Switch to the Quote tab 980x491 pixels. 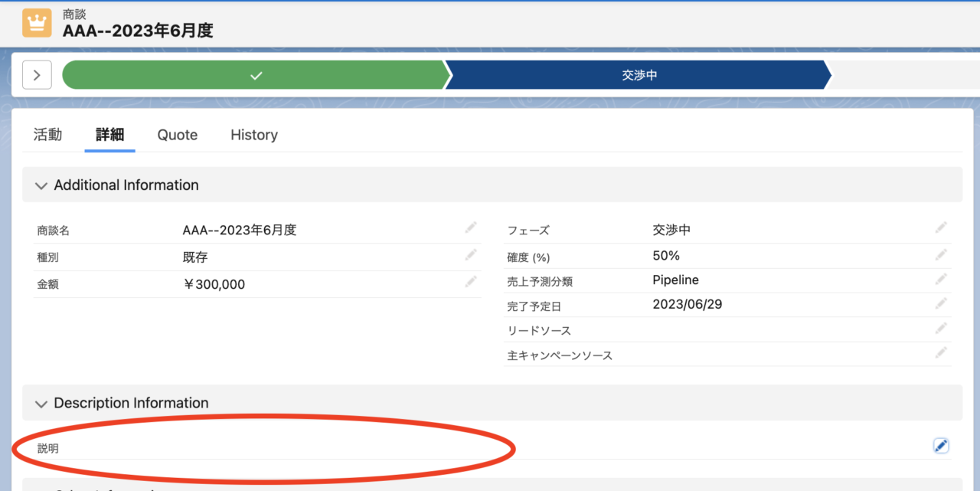point(178,135)
